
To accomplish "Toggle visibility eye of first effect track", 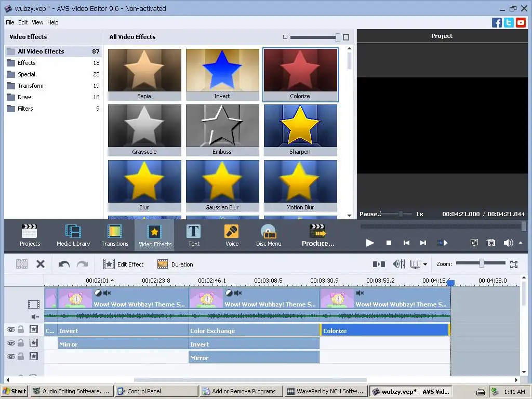I will (11, 329).
